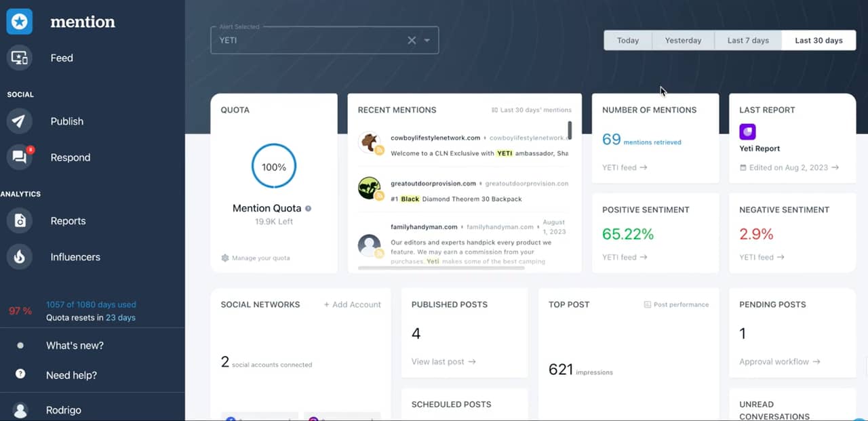Click Add Account in Social Networks
Image resolution: width=868 pixels, height=421 pixels.
tap(352, 305)
